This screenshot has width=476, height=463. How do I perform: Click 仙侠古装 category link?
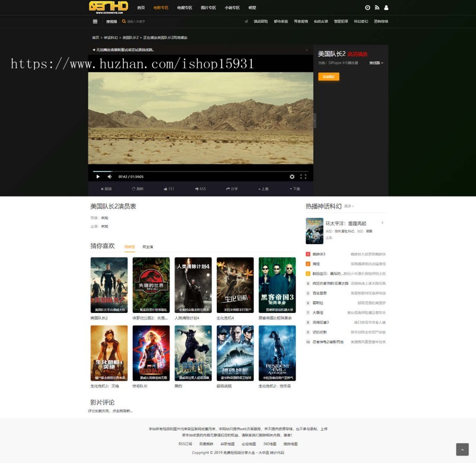coord(321,21)
